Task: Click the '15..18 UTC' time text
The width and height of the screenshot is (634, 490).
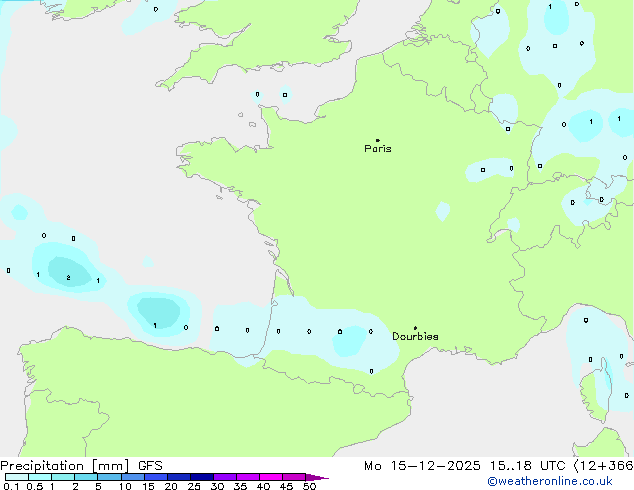Action: point(527,466)
